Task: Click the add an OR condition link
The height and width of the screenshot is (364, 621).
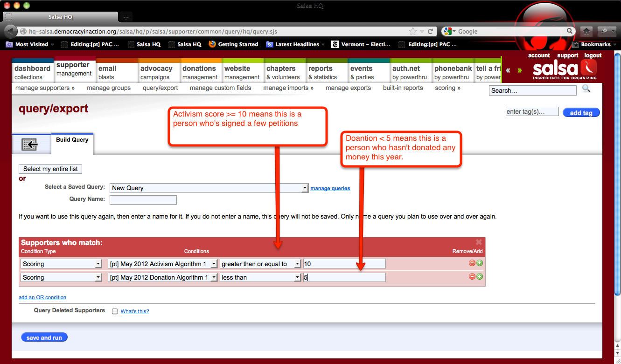Action: click(42, 297)
